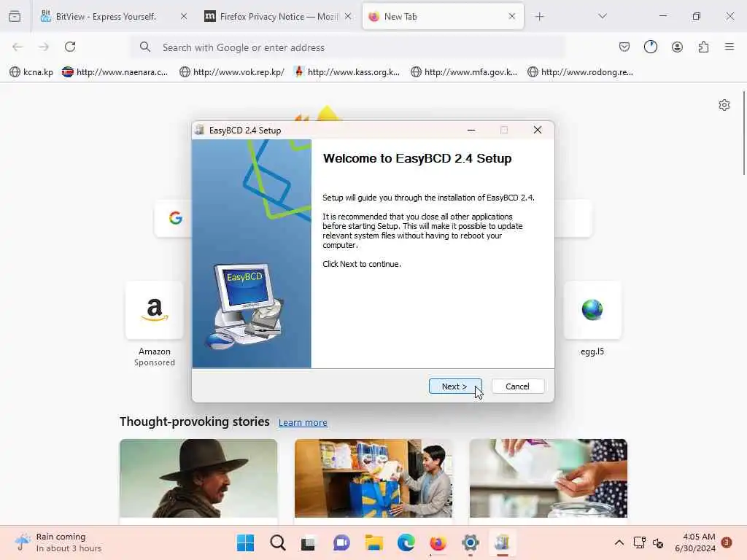This screenshot has height=560, width=747.
Task: Open the Windows Start menu
Action: (245, 542)
